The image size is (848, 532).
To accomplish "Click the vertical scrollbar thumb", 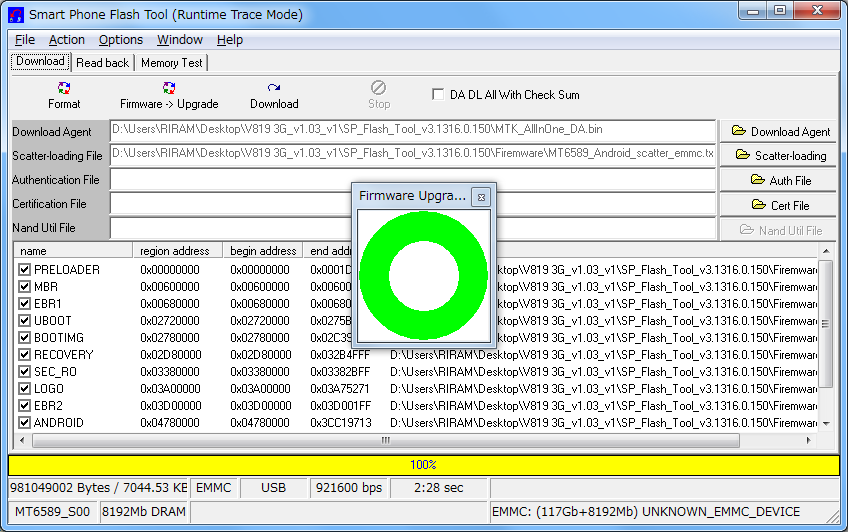I will [x=826, y=324].
